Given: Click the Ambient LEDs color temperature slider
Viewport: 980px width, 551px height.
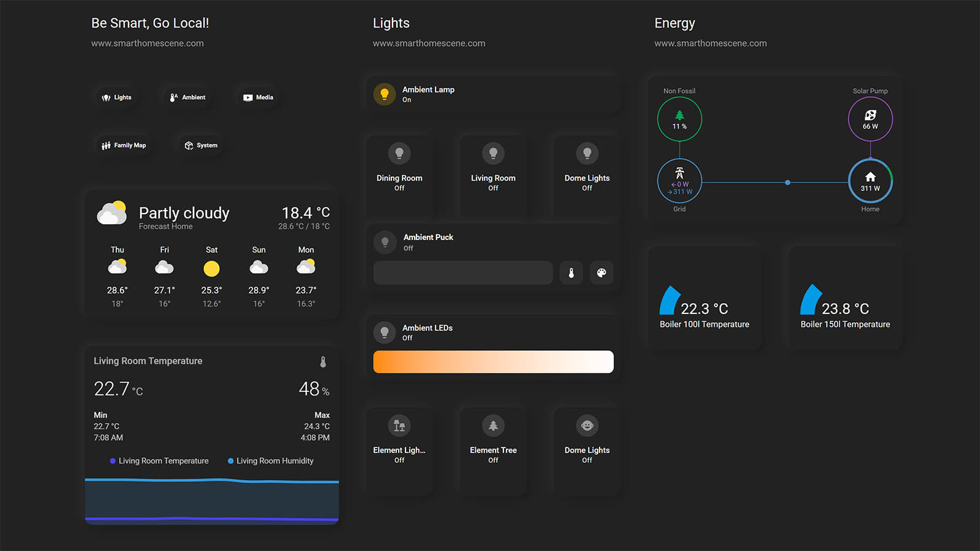Looking at the screenshot, I should tap(493, 362).
